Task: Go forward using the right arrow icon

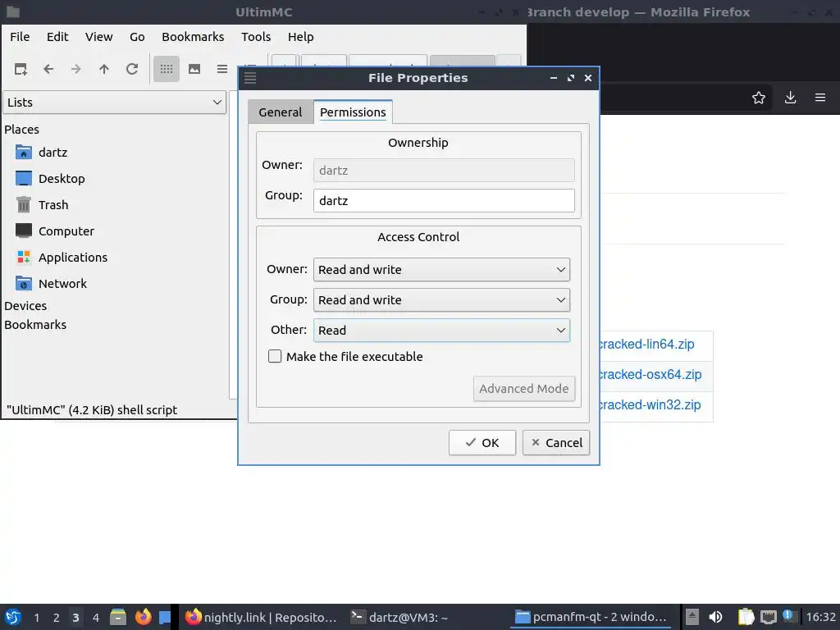Action: 76,69
